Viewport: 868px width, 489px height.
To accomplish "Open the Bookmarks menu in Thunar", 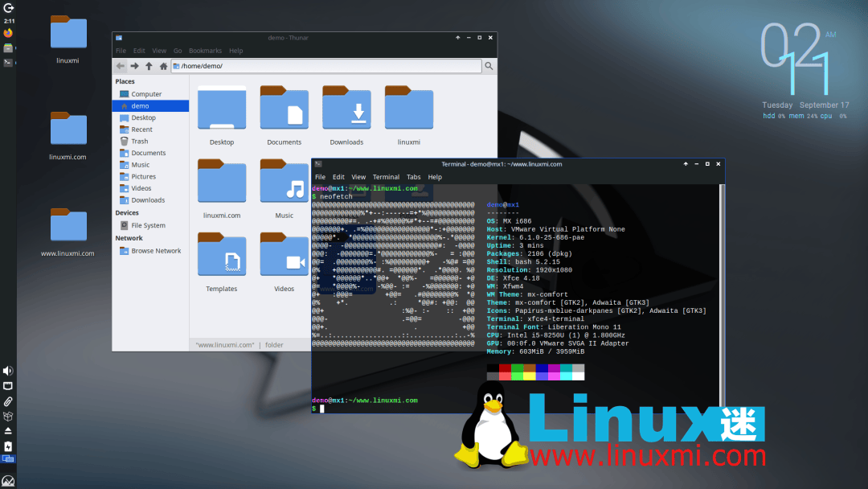I will coord(205,50).
